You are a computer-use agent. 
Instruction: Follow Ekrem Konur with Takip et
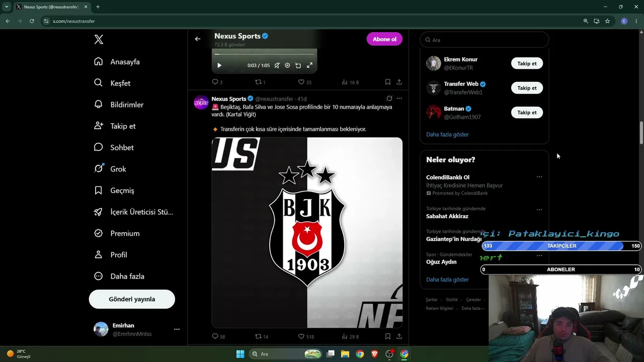pyautogui.click(x=527, y=63)
